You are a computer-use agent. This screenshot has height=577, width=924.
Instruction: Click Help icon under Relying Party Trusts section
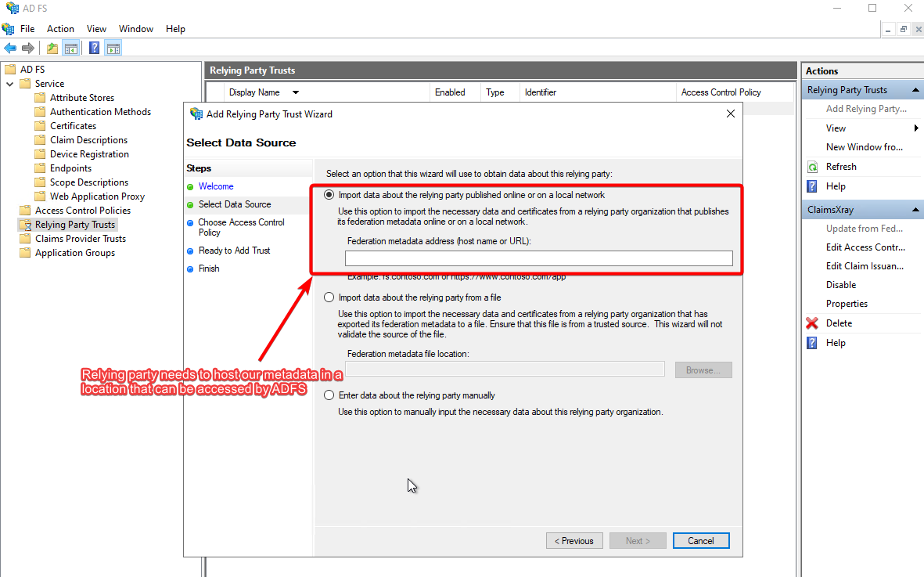[812, 186]
